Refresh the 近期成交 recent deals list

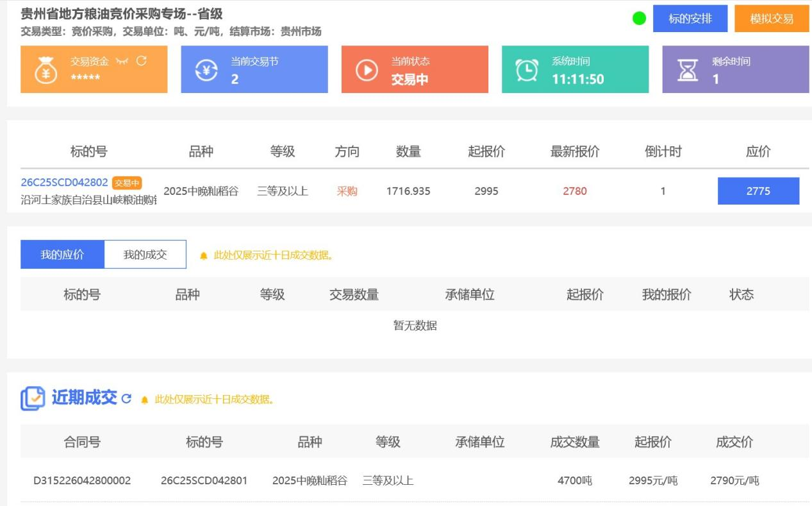126,398
